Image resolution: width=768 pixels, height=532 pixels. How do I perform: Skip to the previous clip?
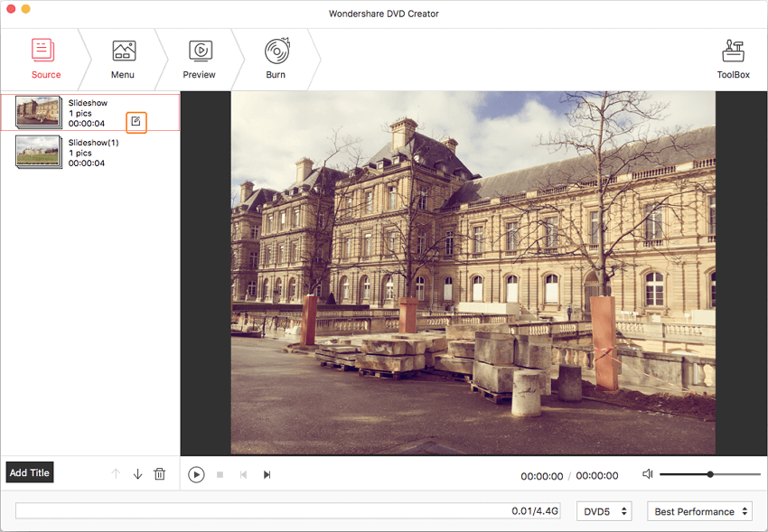click(x=243, y=475)
